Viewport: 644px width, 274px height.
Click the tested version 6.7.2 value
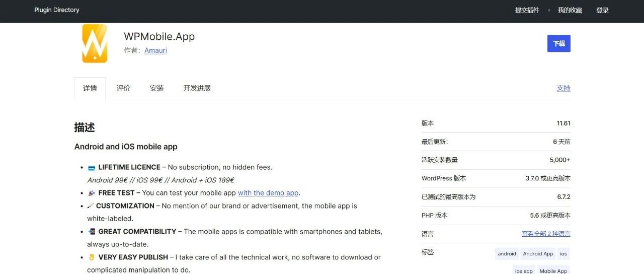563,197
